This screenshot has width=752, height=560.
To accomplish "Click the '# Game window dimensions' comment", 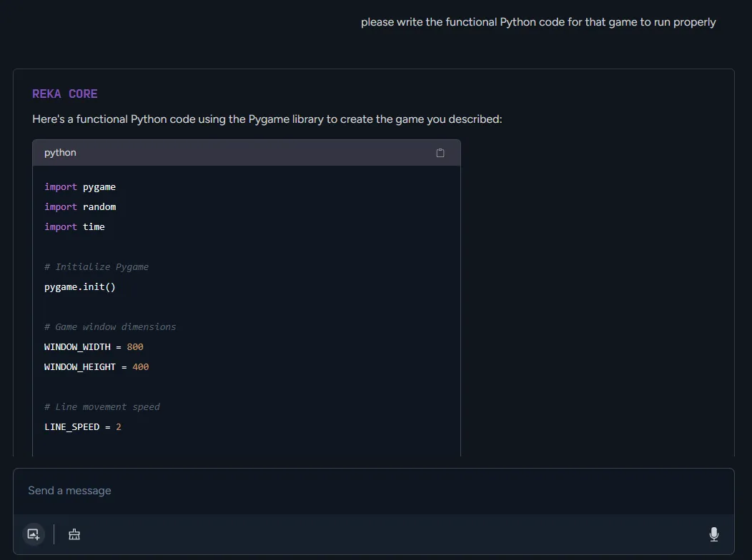I will [x=110, y=326].
